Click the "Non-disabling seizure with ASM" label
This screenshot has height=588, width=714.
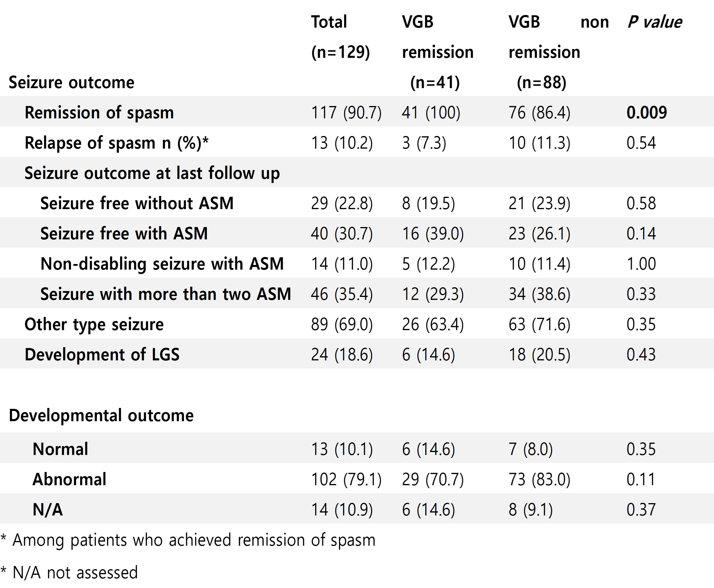162,263
